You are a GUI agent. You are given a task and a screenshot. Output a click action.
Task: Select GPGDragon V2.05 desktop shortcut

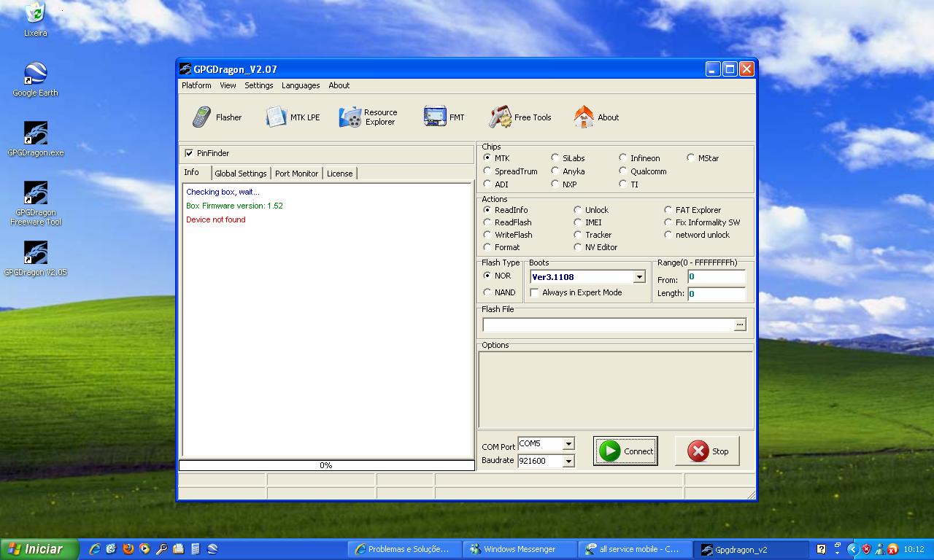tap(35, 259)
